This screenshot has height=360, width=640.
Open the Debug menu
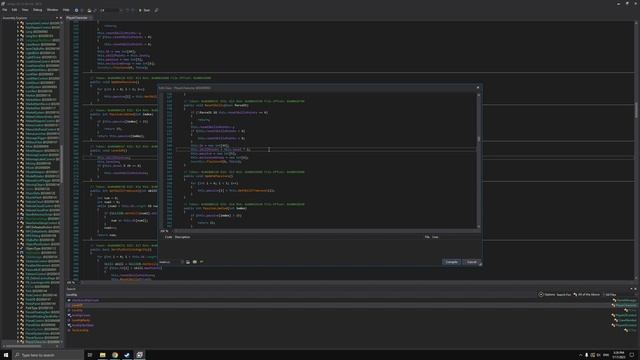coord(38,10)
